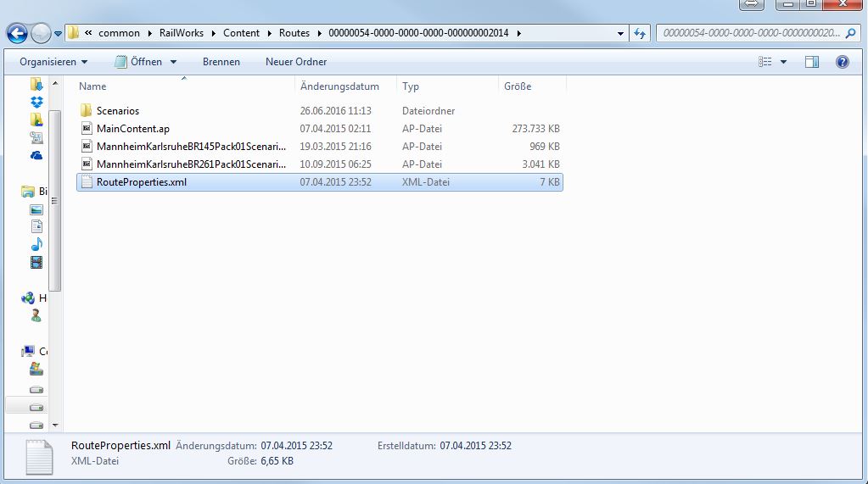The height and width of the screenshot is (484, 868).
Task: Click the navigation pane scroll up arrow
Action: click(x=55, y=83)
